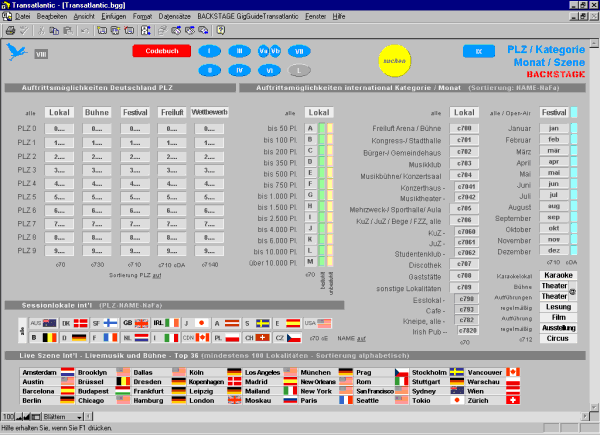Select the c700 Freiluft Arena code button
Viewport: 600px width, 435px height.
point(464,128)
